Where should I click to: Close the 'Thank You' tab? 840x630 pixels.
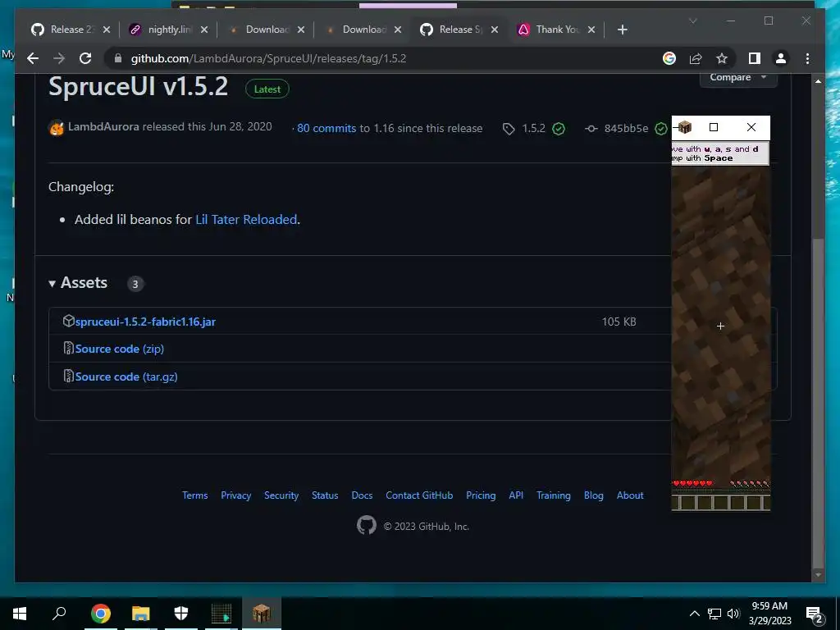pyautogui.click(x=591, y=30)
